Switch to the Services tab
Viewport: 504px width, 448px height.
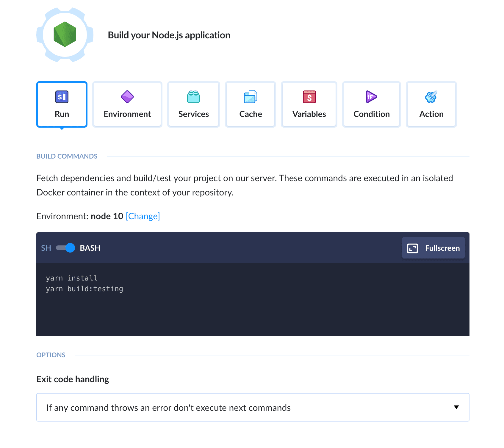tap(193, 104)
